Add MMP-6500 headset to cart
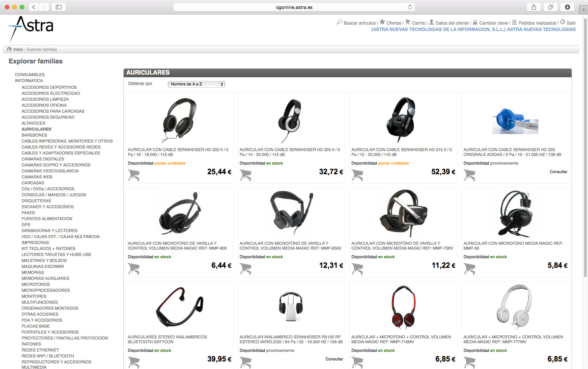The width and height of the screenshot is (588, 369). coord(246,269)
